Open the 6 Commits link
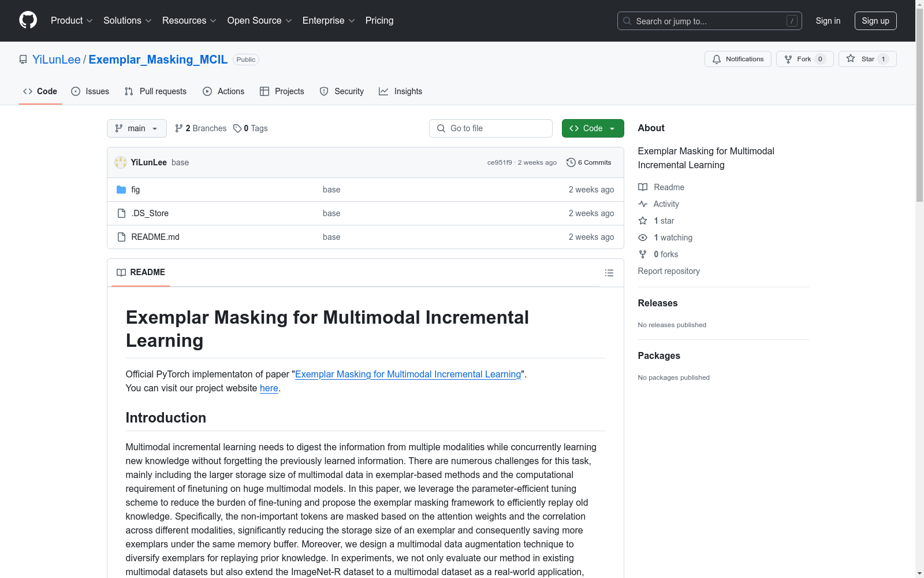Image resolution: width=924 pixels, height=578 pixels. coord(589,162)
